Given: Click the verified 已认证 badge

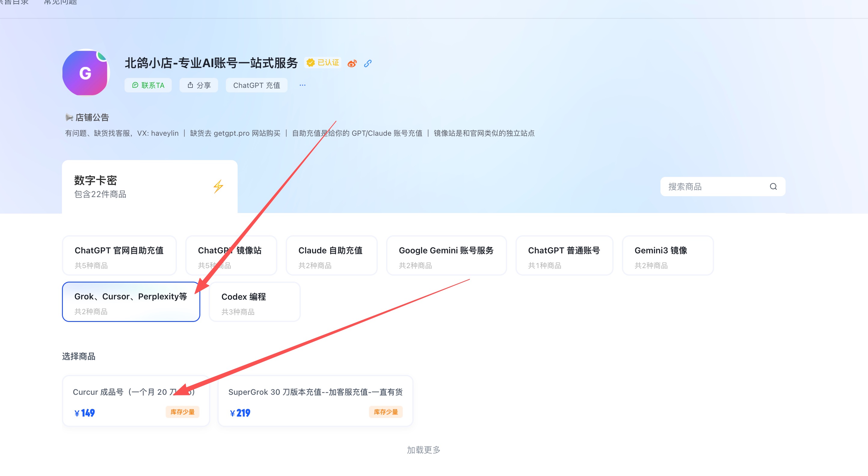Looking at the screenshot, I should (x=323, y=63).
